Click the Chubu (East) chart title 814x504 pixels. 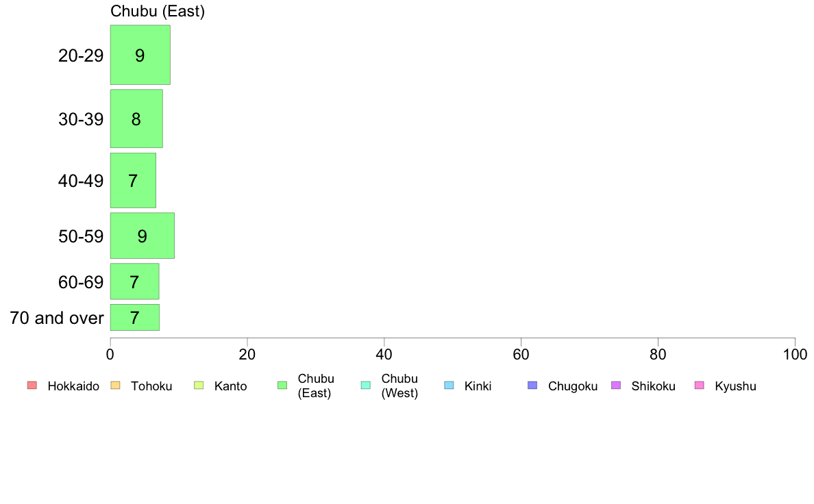(158, 12)
